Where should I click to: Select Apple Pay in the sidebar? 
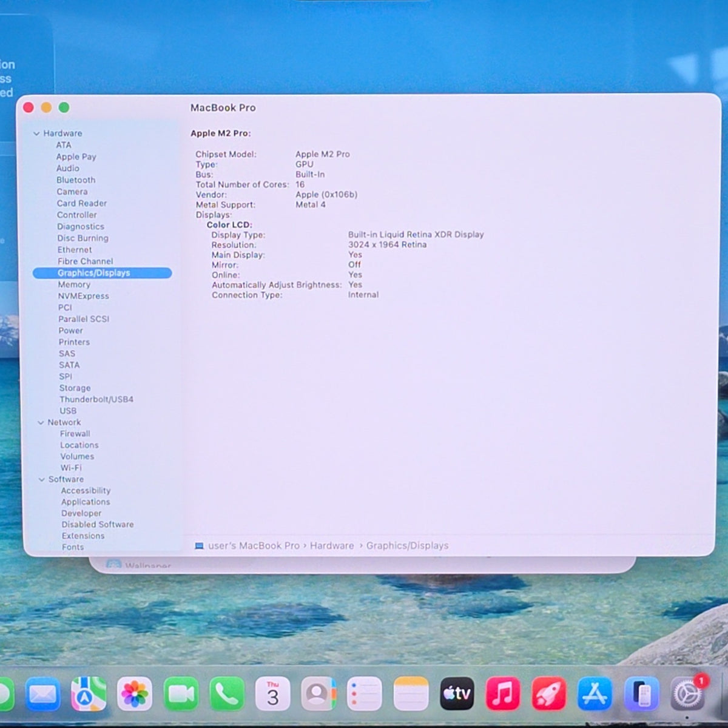pos(76,157)
